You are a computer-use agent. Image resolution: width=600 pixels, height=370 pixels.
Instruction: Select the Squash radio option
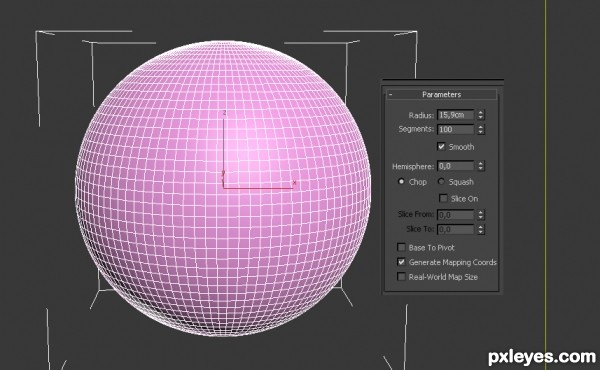coord(441,181)
